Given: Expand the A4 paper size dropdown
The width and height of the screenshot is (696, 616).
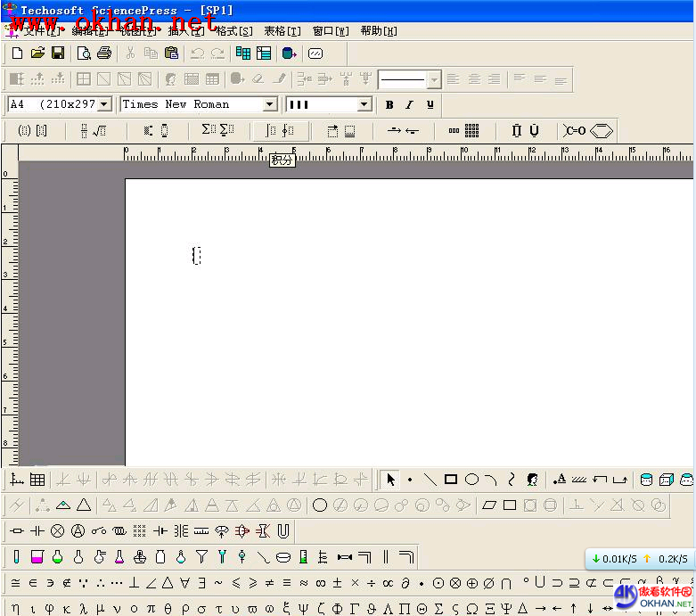Looking at the screenshot, I should [104, 104].
